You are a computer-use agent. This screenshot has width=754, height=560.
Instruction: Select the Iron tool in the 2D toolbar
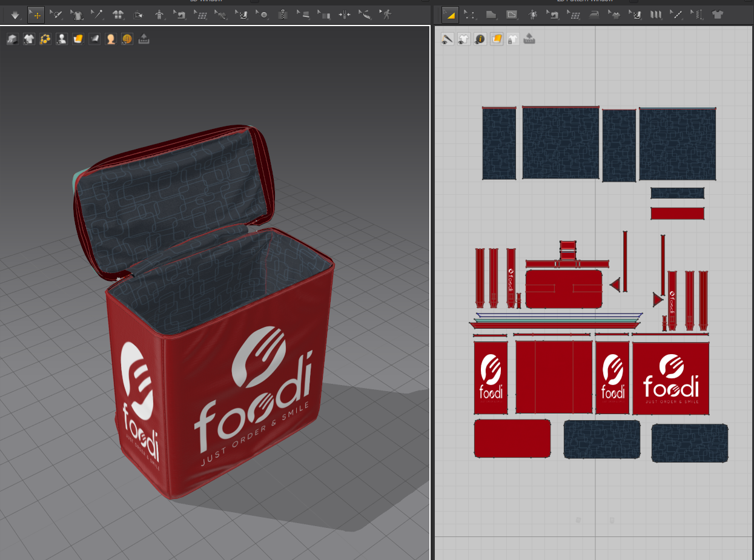(x=594, y=15)
